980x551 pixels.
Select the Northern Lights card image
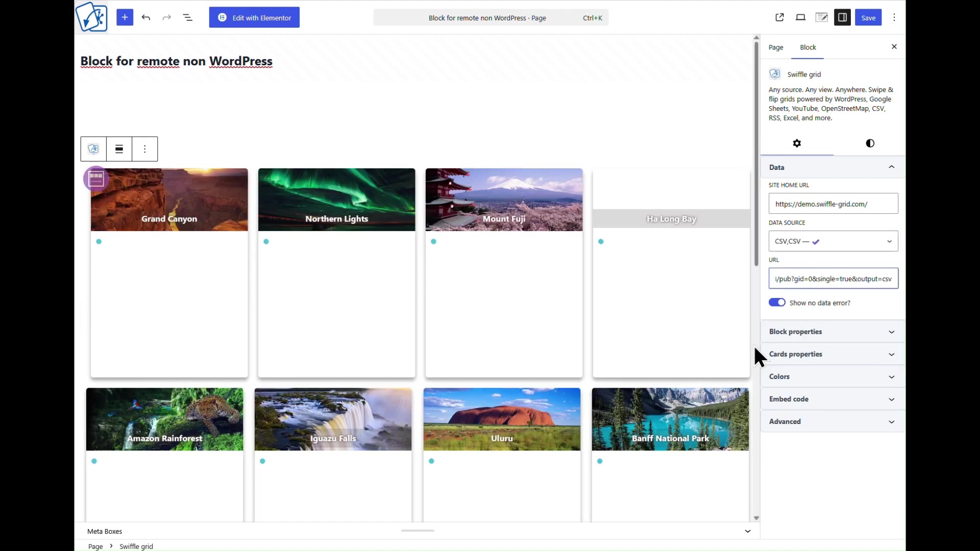336,199
